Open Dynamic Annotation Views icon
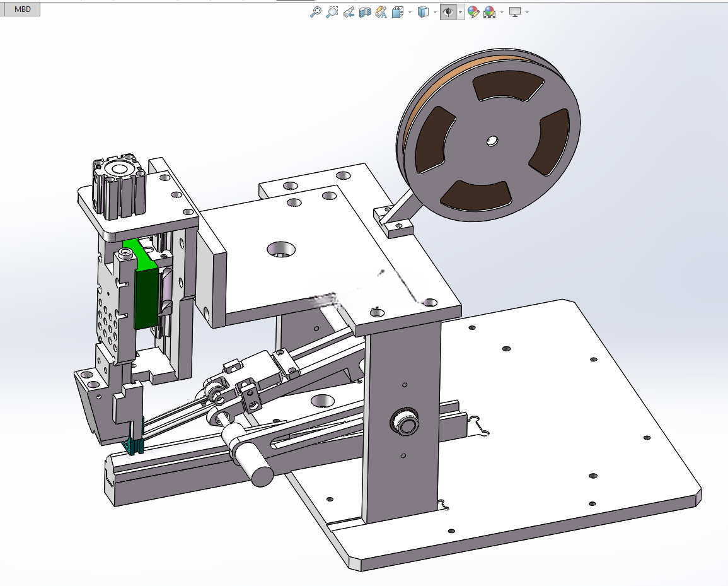The width and height of the screenshot is (728, 586). [381, 12]
